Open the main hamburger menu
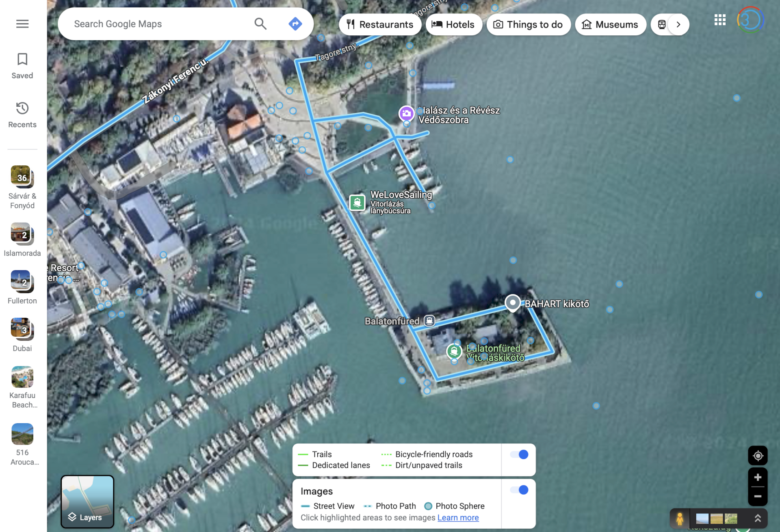780x532 pixels. tap(22, 24)
